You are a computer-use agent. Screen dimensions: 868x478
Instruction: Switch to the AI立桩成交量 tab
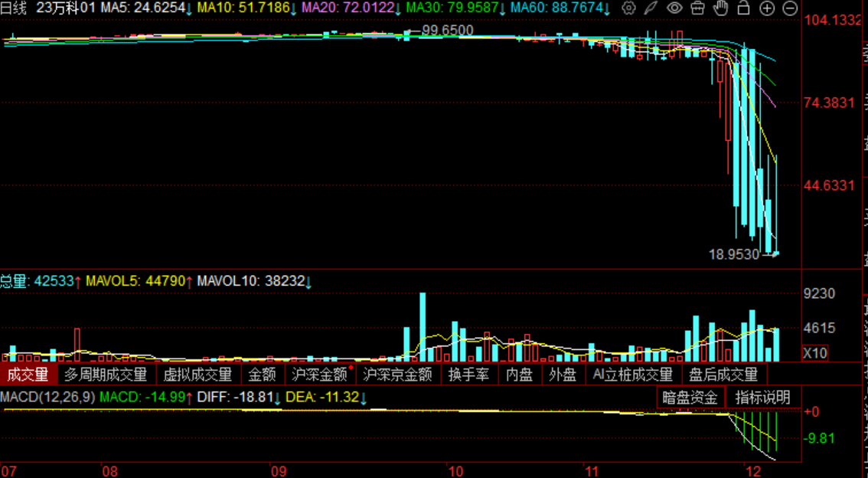633,375
